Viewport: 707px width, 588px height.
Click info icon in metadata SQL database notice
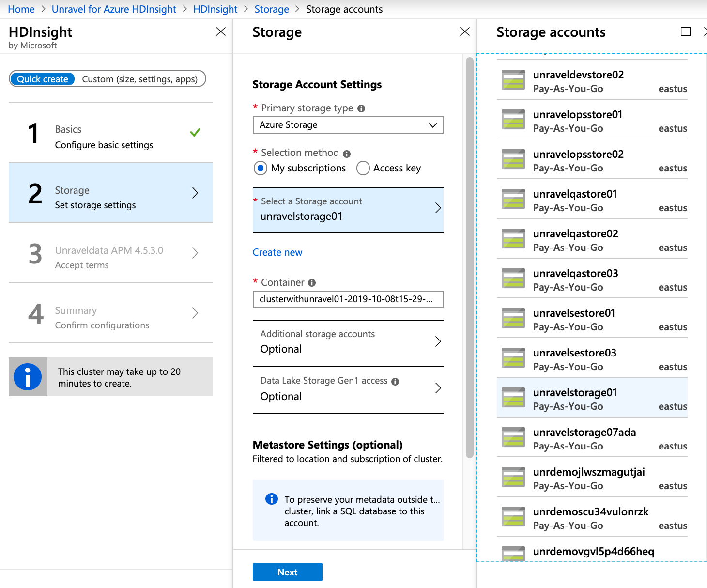[272, 499]
